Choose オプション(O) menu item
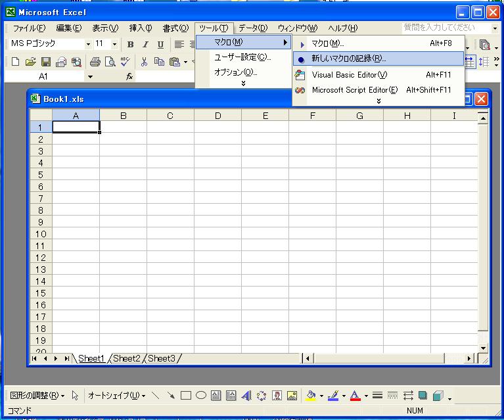This screenshot has width=504, height=420. pyautogui.click(x=243, y=72)
